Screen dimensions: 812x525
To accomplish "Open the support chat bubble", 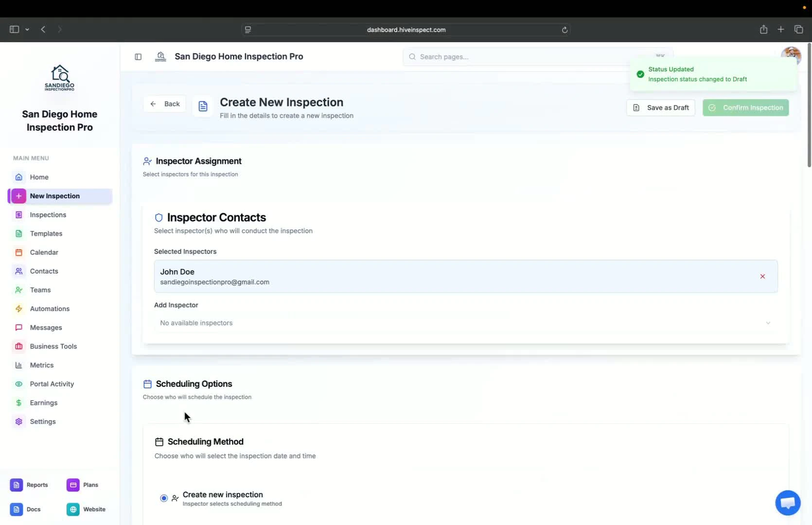I will (788, 503).
